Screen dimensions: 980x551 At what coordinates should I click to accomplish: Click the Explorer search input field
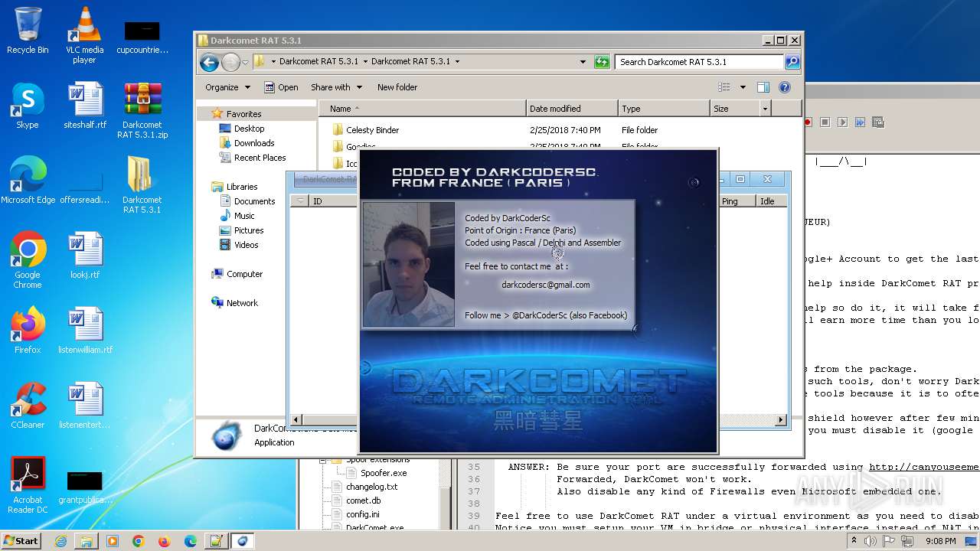tap(700, 62)
